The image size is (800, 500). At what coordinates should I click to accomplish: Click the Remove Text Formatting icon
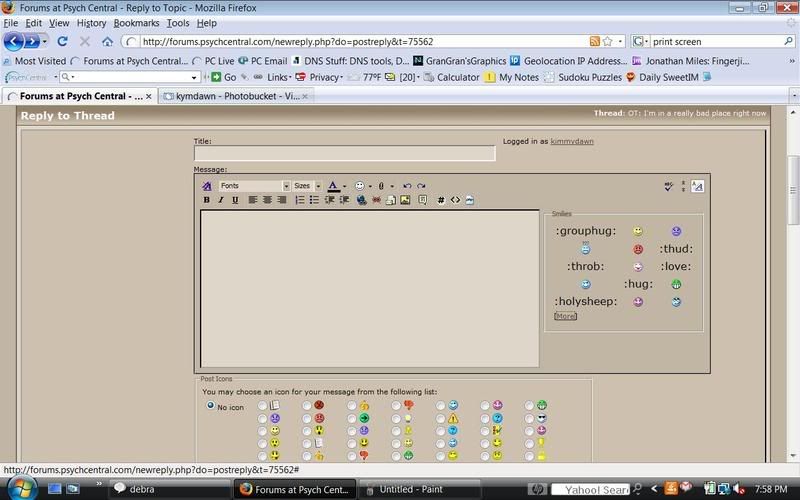206,186
